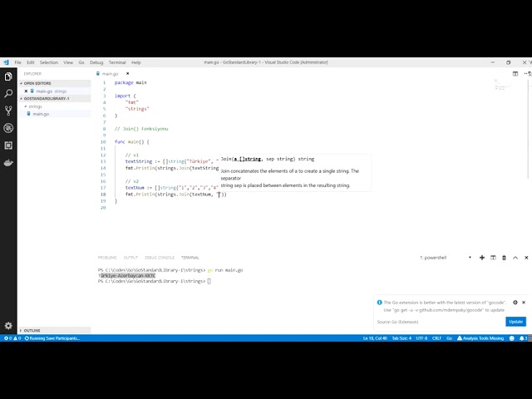Open the Terminal menu
532x399 pixels.
click(117, 62)
